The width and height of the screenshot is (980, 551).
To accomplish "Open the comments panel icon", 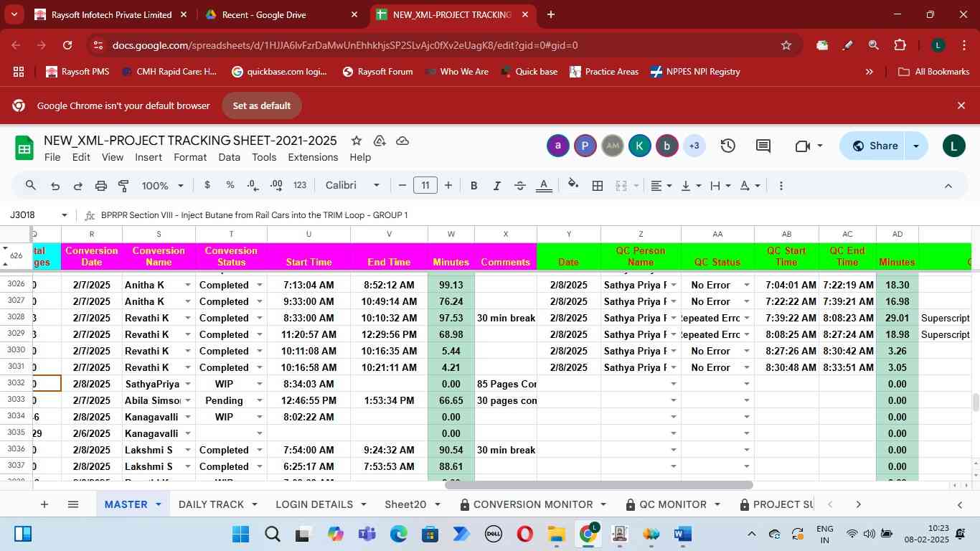I will (x=763, y=146).
